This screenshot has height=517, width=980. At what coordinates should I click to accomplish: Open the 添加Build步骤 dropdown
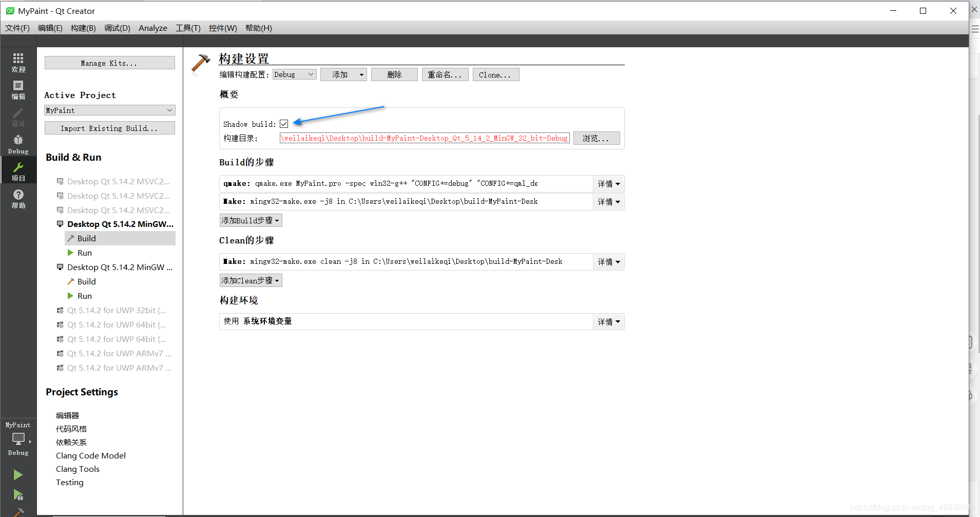pyautogui.click(x=251, y=220)
